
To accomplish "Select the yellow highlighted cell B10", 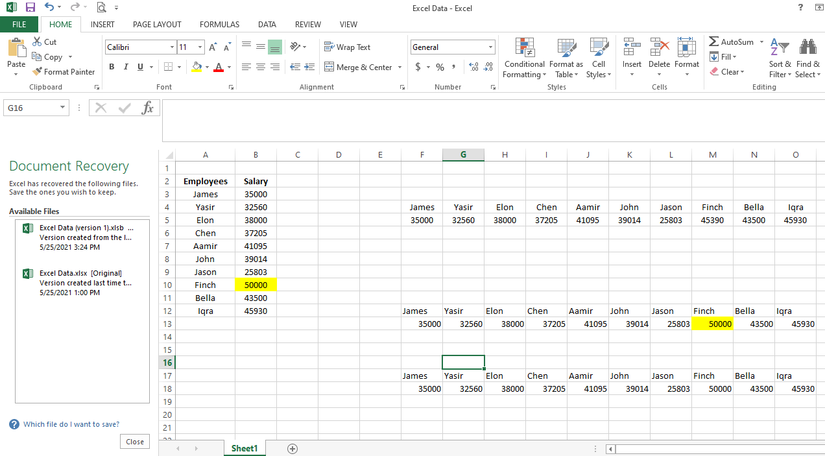I will [256, 285].
